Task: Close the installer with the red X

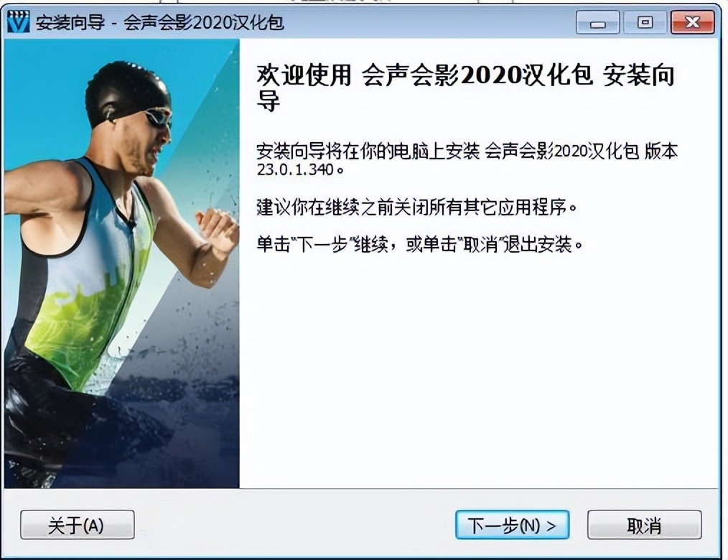Action: click(692, 22)
